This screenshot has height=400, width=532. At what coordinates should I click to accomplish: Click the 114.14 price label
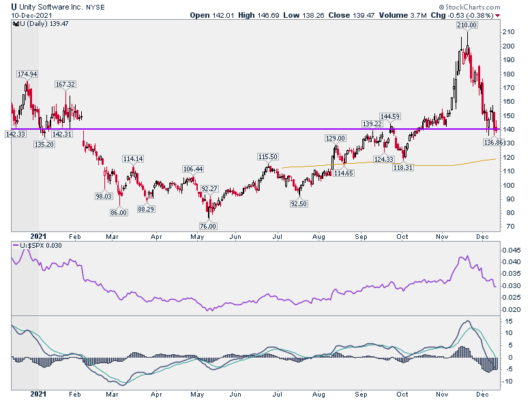click(x=133, y=158)
